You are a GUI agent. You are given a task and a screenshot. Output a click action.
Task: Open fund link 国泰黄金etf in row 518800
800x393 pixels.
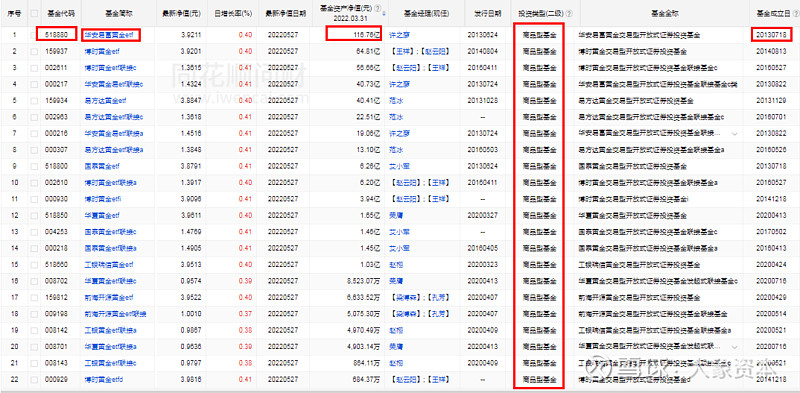pos(103,166)
